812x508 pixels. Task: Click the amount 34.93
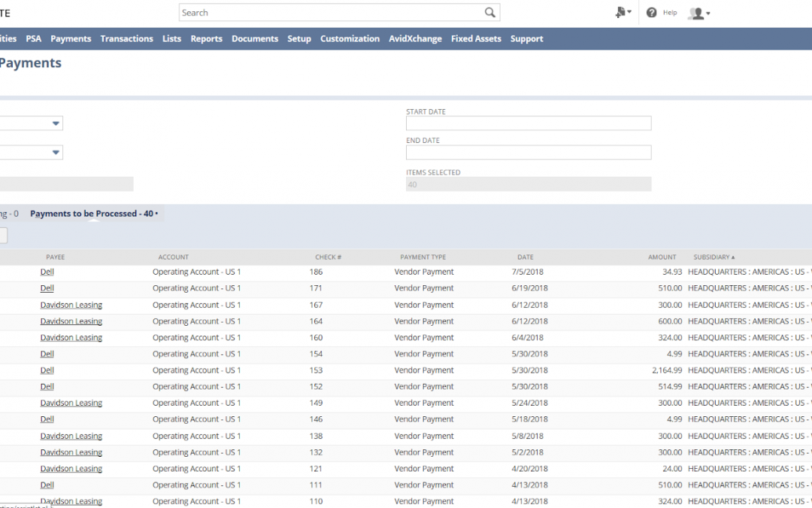(672, 272)
